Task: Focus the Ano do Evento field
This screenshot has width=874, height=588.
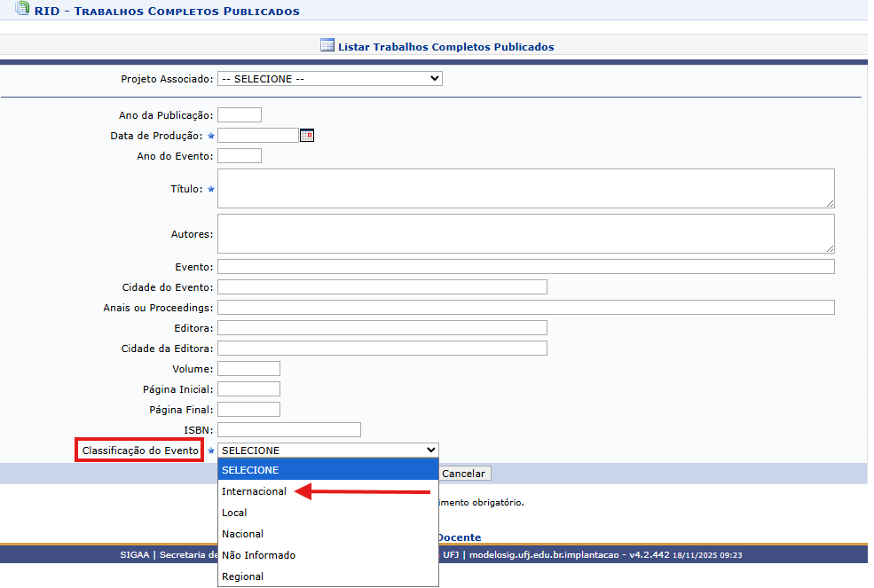Action: click(x=240, y=155)
